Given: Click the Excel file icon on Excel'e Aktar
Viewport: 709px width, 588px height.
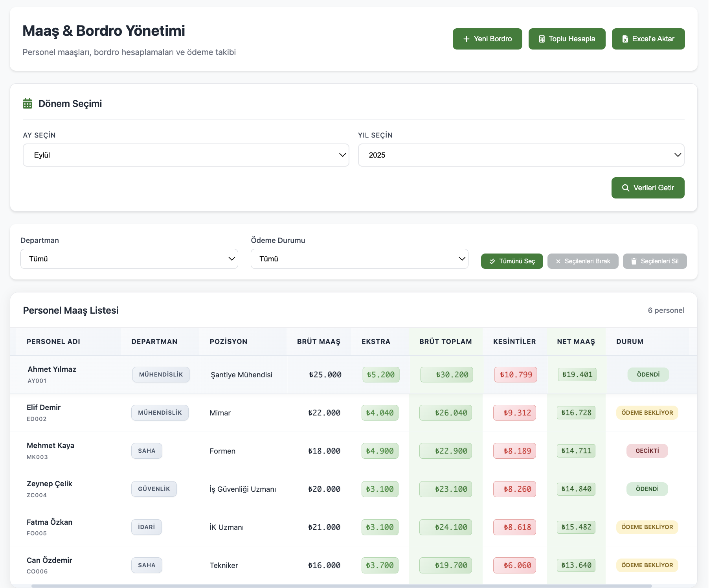Looking at the screenshot, I should coord(625,39).
